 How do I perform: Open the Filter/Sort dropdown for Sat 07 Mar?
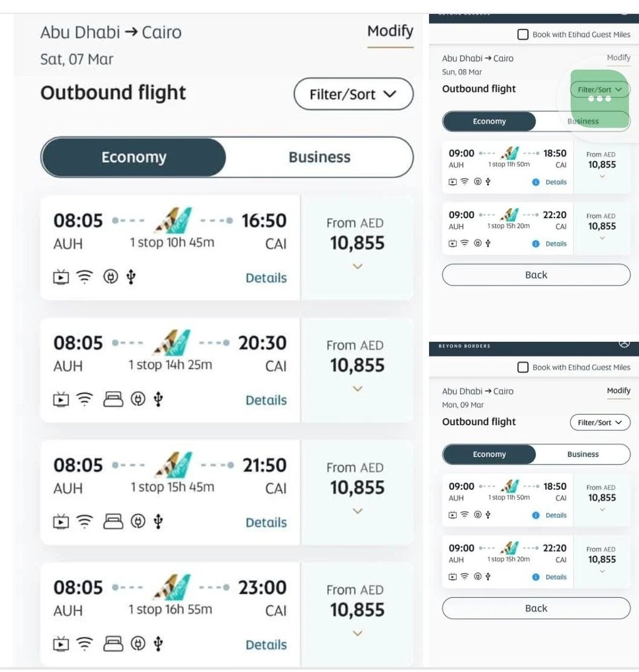point(353,94)
